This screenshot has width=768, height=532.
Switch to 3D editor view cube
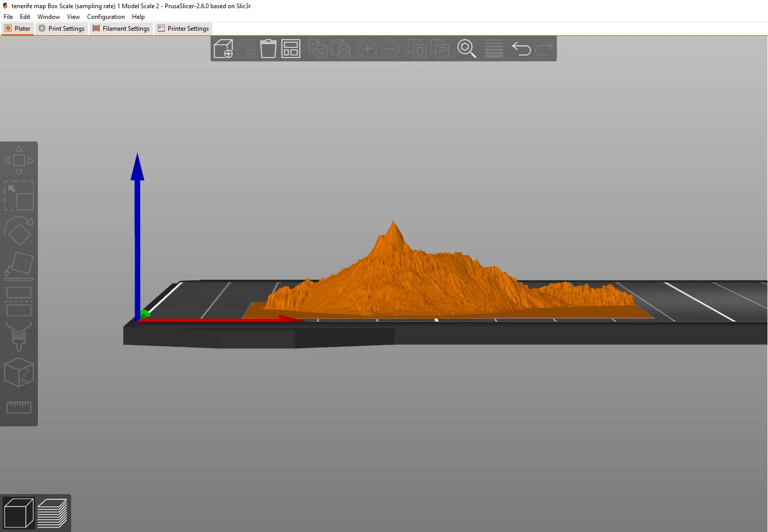pos(18,513)
